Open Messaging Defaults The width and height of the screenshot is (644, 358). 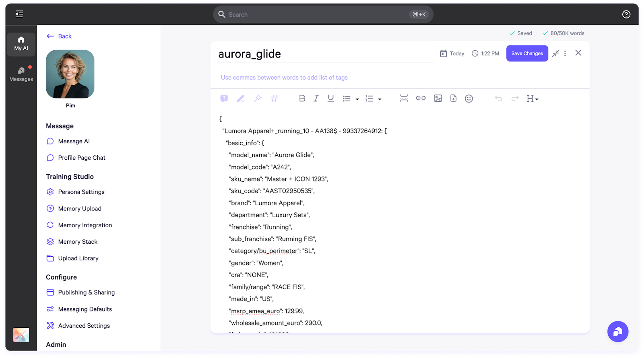[79, 309]
